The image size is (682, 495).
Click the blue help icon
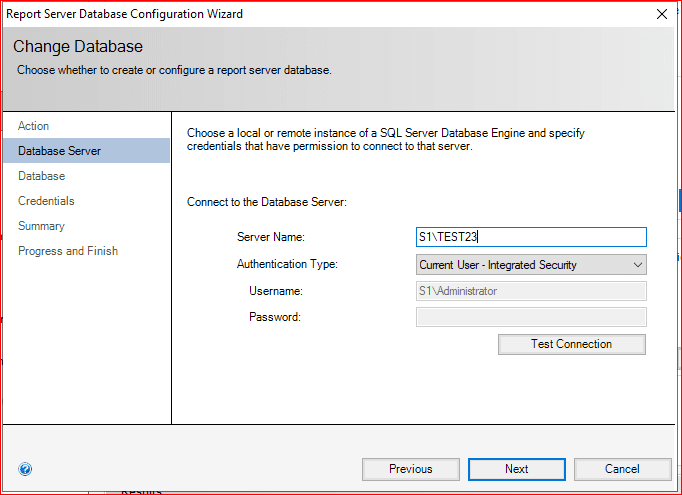(x=25, y=469)
